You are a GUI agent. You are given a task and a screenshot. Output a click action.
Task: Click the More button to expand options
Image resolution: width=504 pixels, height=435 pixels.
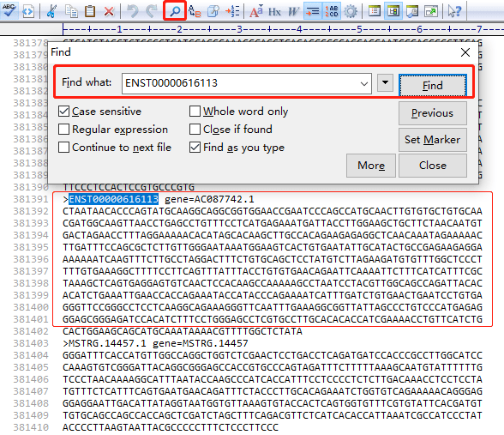pyautogui.click(x=371, y=166)
